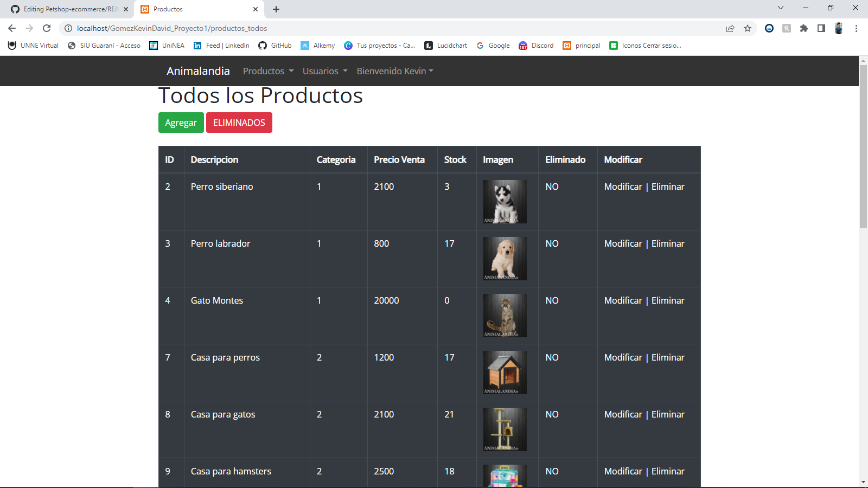Open the ELIMINADOS list

point(239,123)
